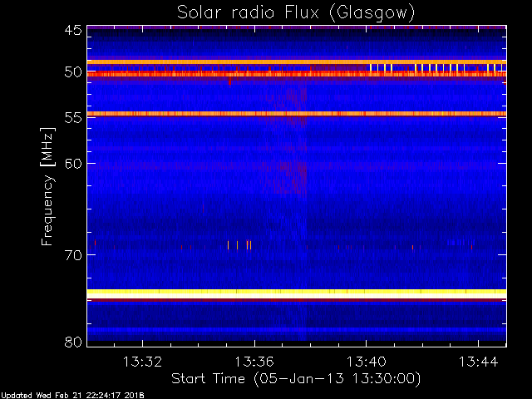
Task: Select the 50 frequency tick label
Action: (73, 72)
